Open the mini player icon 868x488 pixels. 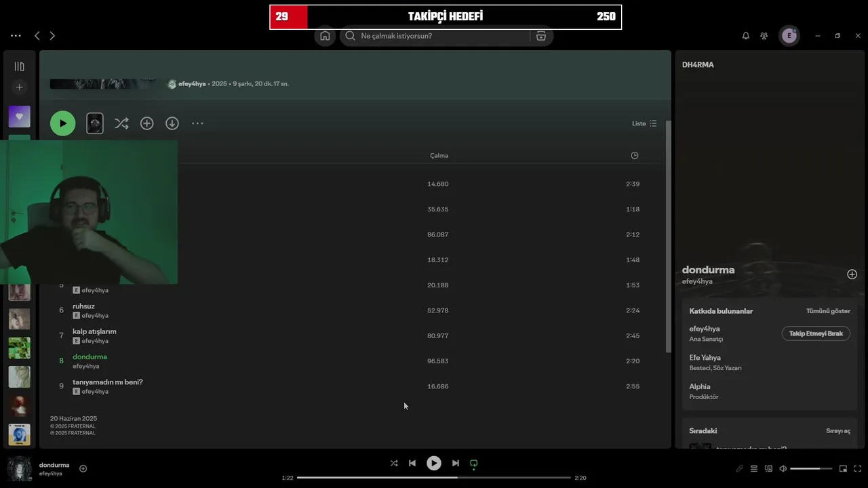point(843,468)
